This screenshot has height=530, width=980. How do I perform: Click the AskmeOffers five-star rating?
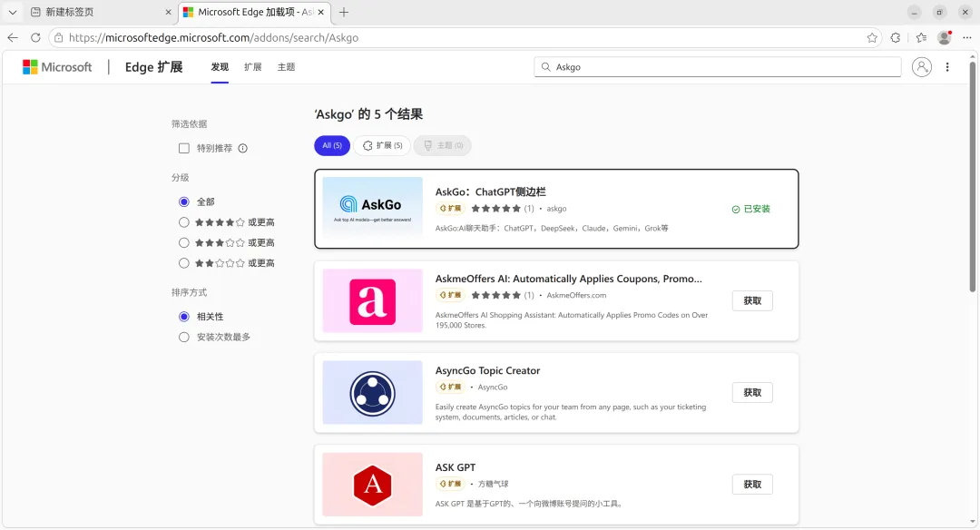tap(495, 295)
